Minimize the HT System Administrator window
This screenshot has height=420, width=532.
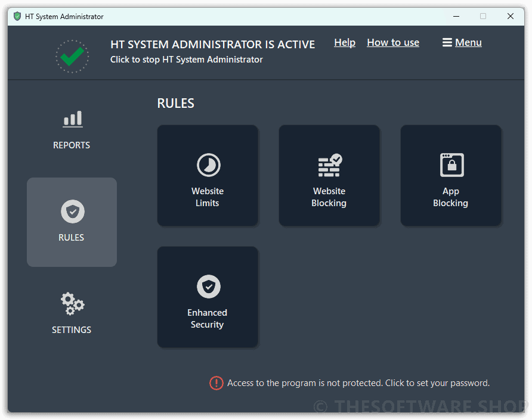click(x=456, y=16)
